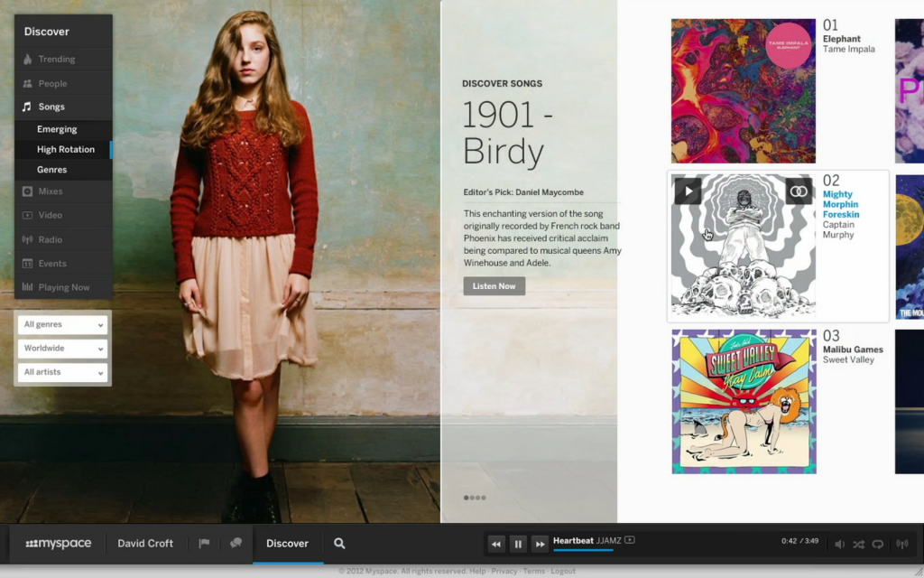Viewport: 924px width, 578px height.
Task: Click the Mighty Morphin Foreskin song title
Action: [841, 204]
